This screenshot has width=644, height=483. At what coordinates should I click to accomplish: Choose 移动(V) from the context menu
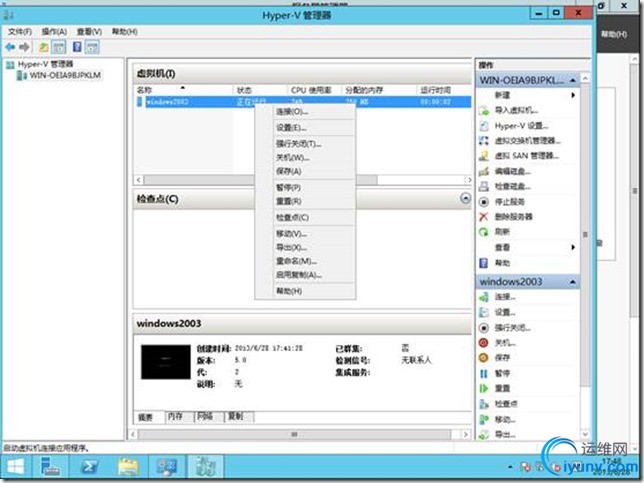305,234
